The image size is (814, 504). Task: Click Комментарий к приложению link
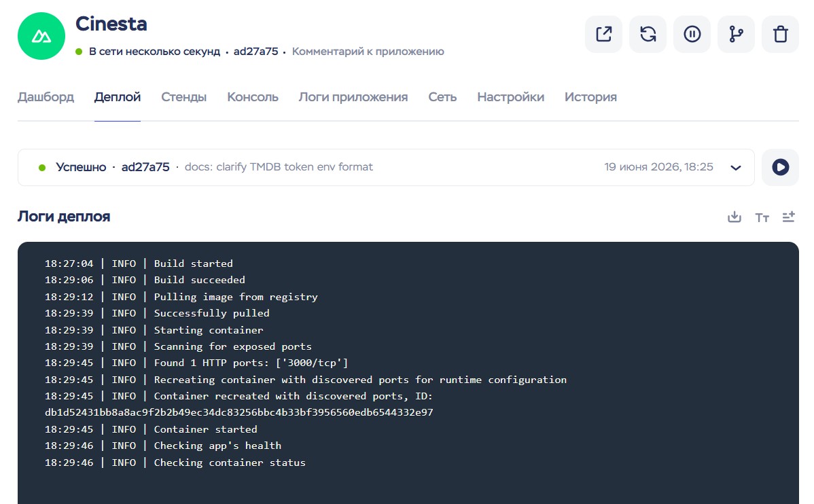pyautogui.click(x=368, y=52)
